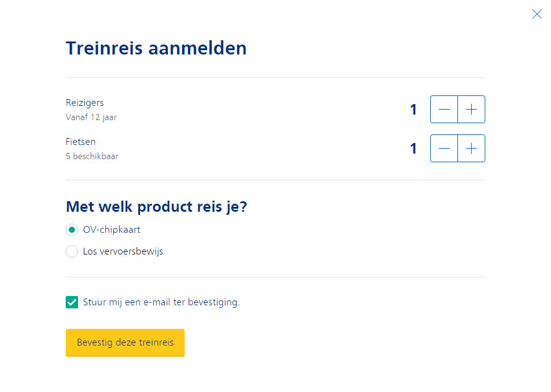Image resolution: width=551 pixels, height=392 pixels.
Task: Click the Reizigers label
Action: coord(85,103)
